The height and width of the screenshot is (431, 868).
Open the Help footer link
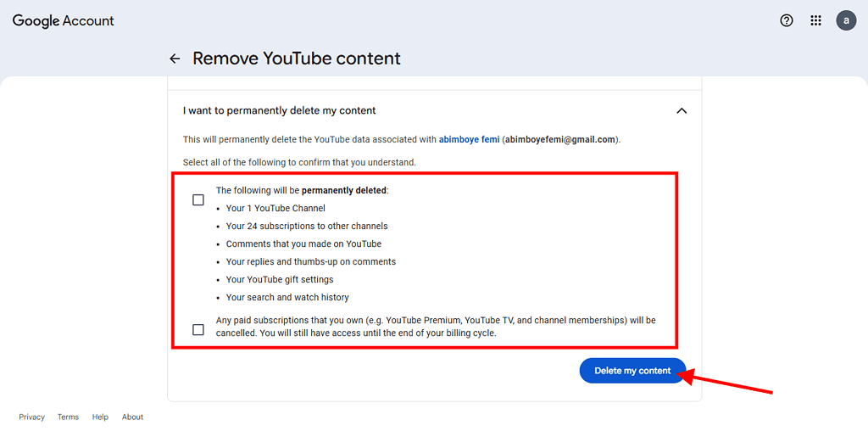[100, 417]
